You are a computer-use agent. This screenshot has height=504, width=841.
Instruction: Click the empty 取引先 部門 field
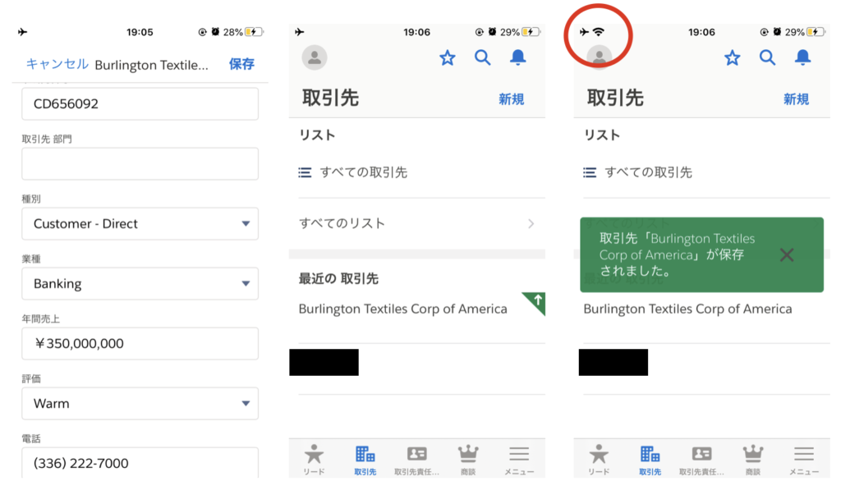click(140, 163)
